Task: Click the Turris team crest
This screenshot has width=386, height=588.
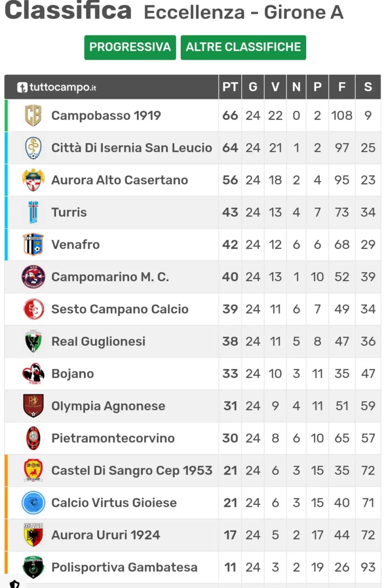Action: coord(33,212)
